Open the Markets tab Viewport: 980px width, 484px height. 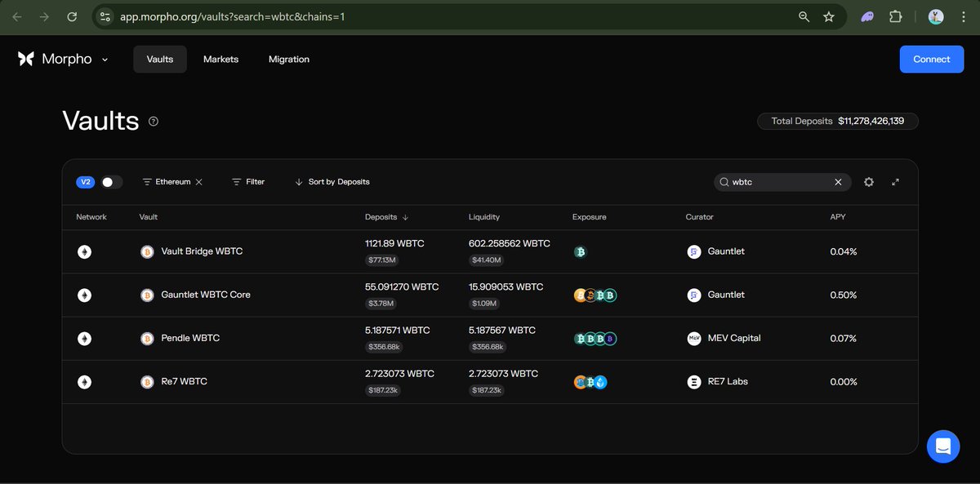[220, 60]
